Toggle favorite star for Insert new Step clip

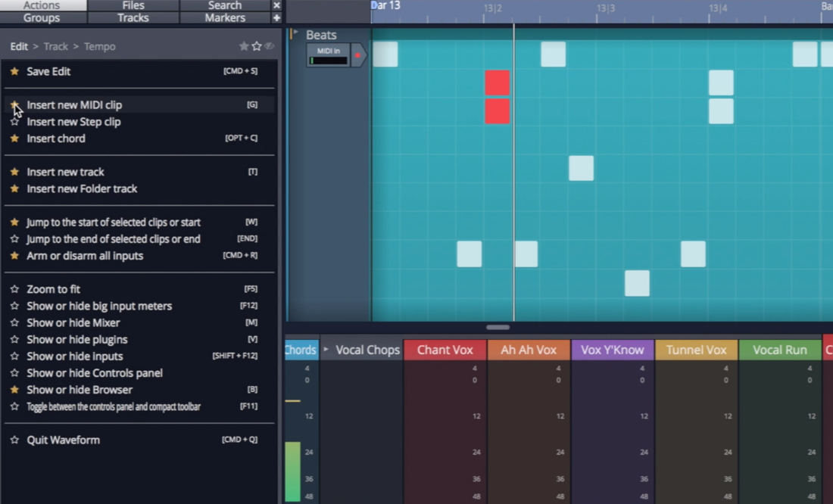[x=14, y=122]
